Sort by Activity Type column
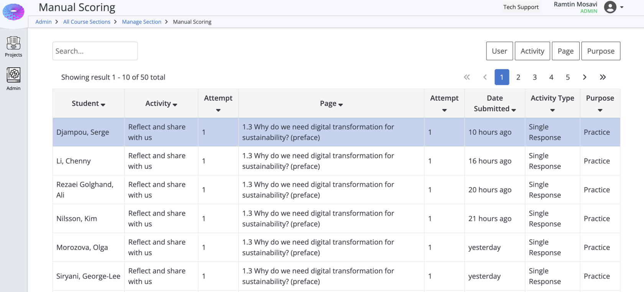 click(x=552, y=103)
